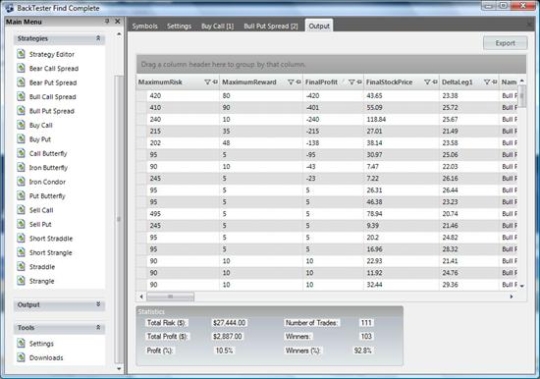This screenshot has width=540, height=379.
Task: Open MaximumRisk column filter
Action: [x=207, y=82]
